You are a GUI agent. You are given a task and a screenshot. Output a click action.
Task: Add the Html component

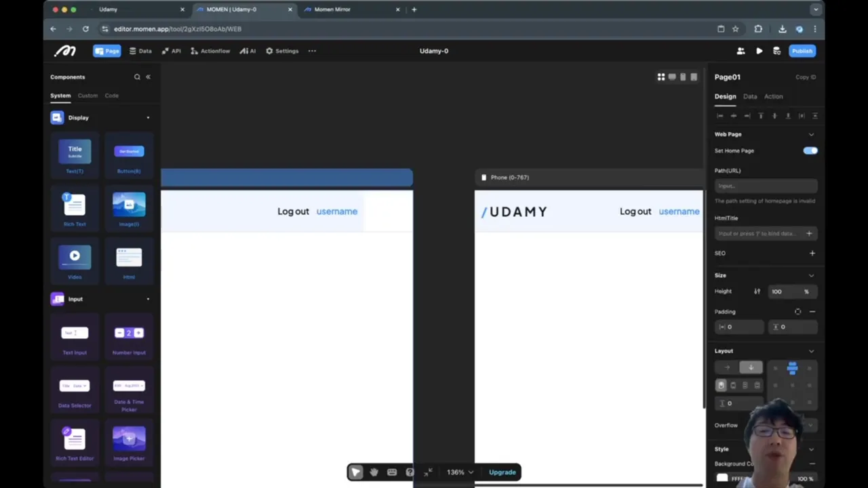[x=129, y=262]
